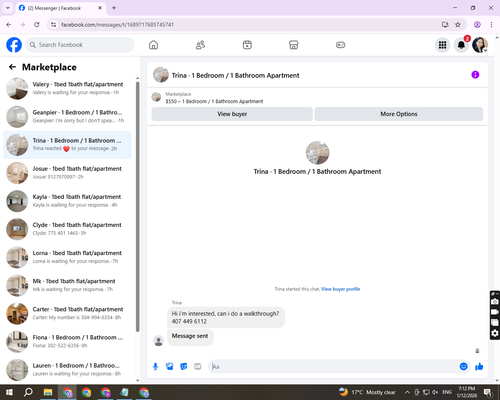Open the Friends icon in top navigation
Screen dimensions: 500x400
click(200, 45)
